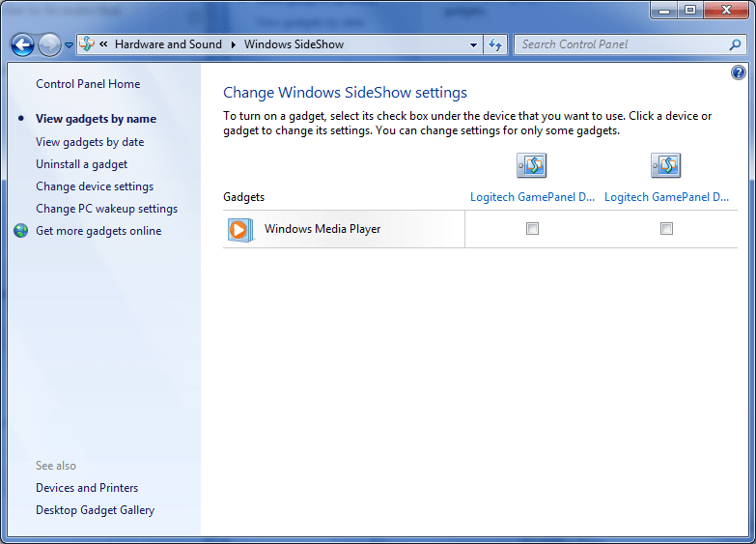Open Help with the question mark icon

tap(739, 72)
